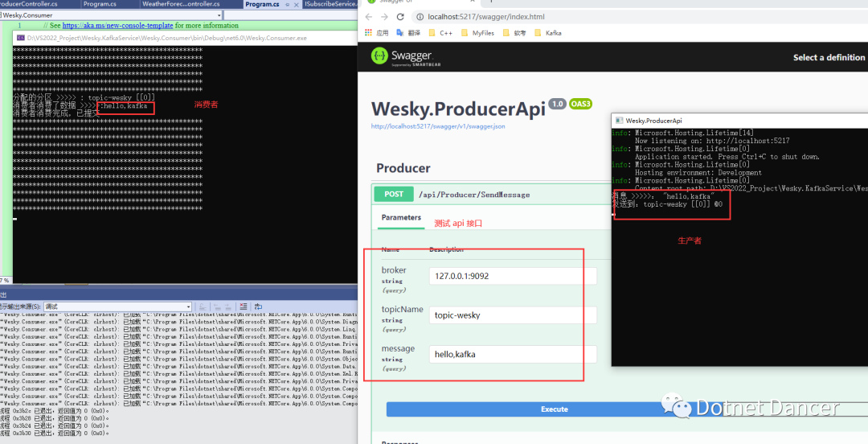This screenshot has width=868, height=444.
Task: Select the Parameters tab in Swagger
Action: pos(401,217)
